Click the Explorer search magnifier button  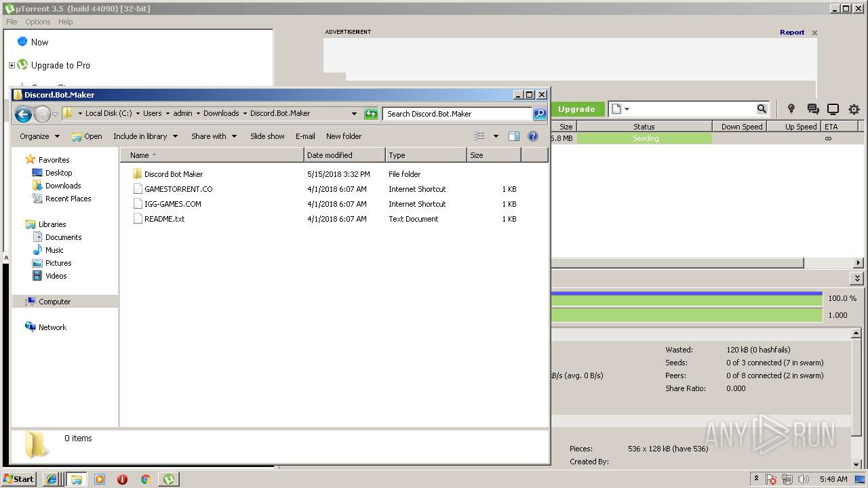pyautogui.click(x=540, y=114)
